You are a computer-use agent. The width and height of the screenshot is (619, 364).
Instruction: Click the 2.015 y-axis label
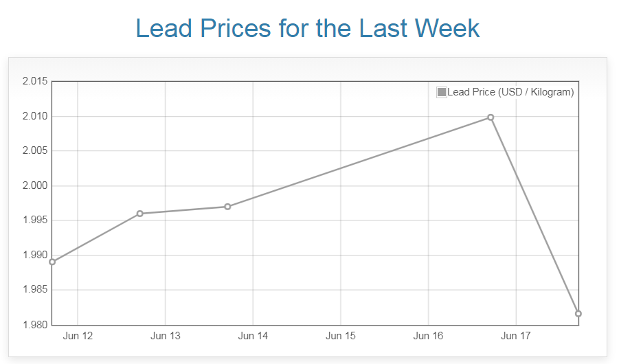(35, 82)
